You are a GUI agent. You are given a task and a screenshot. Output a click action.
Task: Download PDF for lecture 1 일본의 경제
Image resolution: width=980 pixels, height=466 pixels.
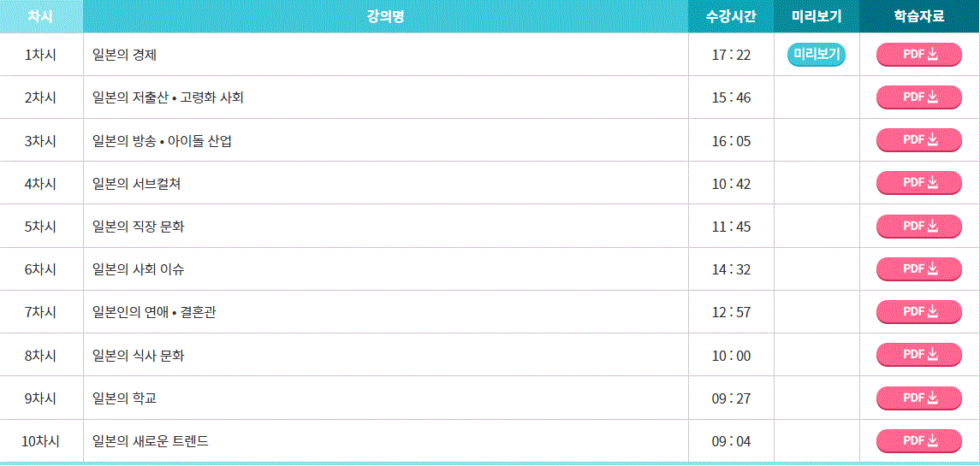918,55
